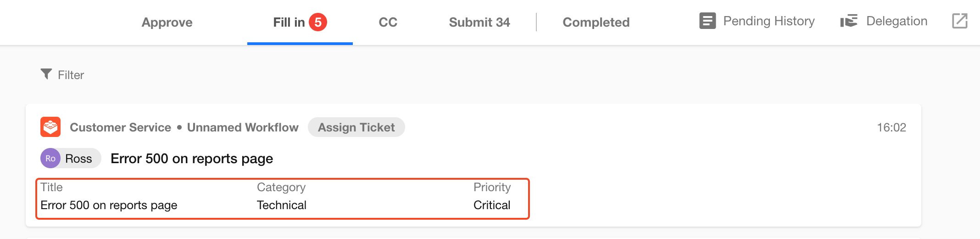Switch to the Approve tab
This screenshot has height=239, width=980.
pos(167,22)
